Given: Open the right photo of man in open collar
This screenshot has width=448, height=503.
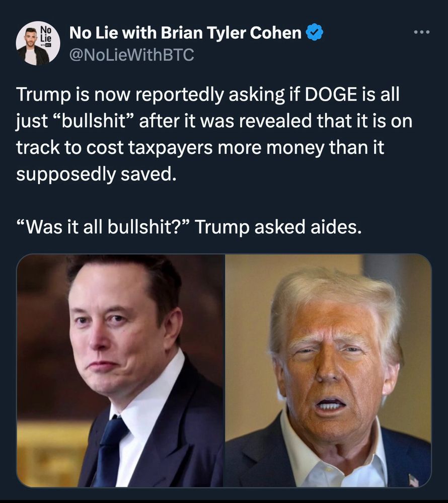Looking at the screenshot, I should pos(328,371).
